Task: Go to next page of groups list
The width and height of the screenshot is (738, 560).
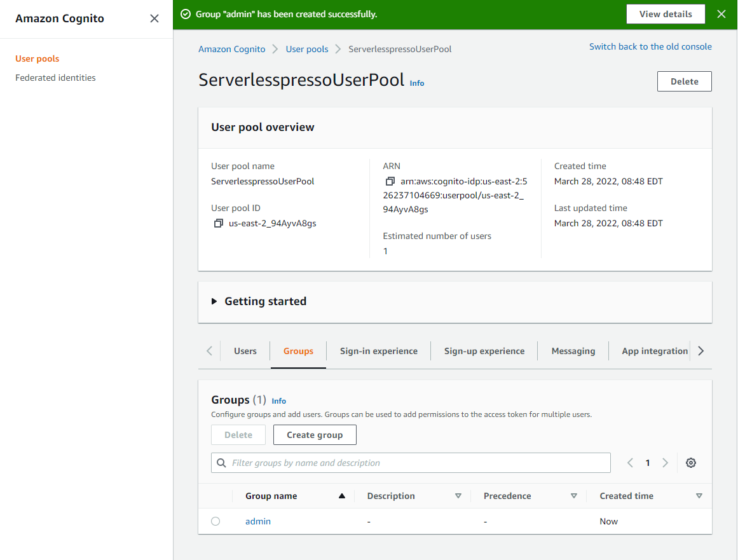Action: pyautogui.click(x=665, y=463)
